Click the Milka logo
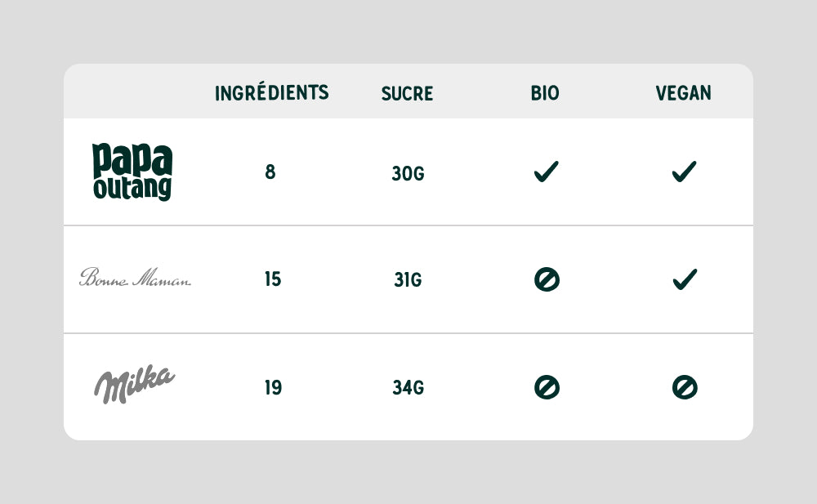 [135, 384]
